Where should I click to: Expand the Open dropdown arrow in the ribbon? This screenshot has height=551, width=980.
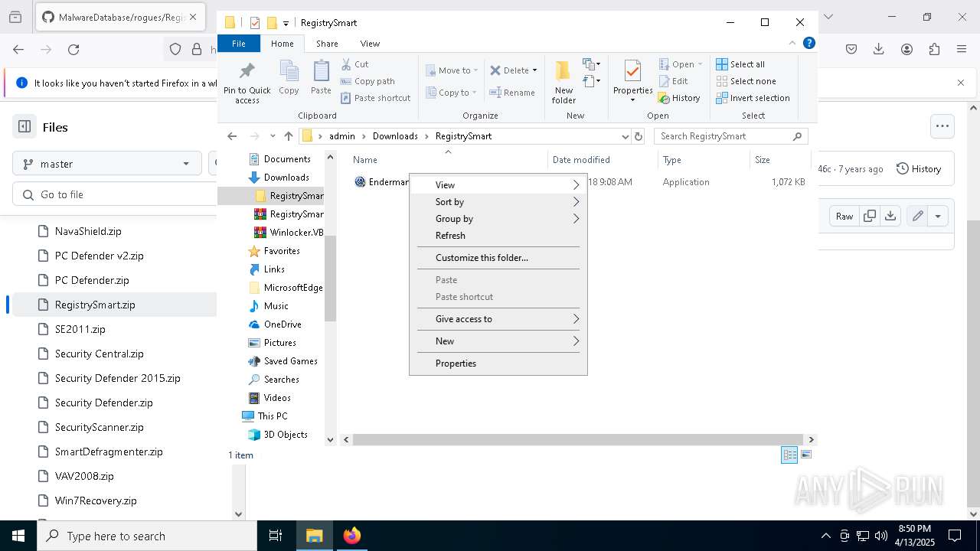click(x=700, y=64)
